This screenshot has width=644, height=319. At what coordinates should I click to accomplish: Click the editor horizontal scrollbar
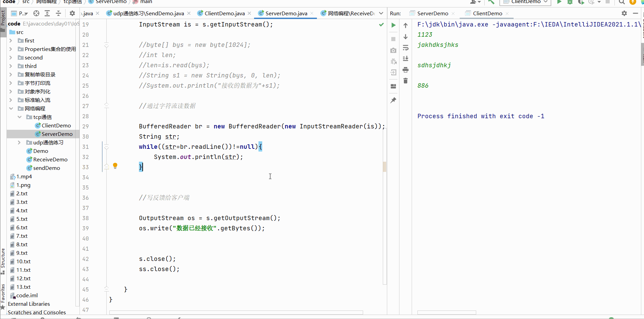[236, 312]
